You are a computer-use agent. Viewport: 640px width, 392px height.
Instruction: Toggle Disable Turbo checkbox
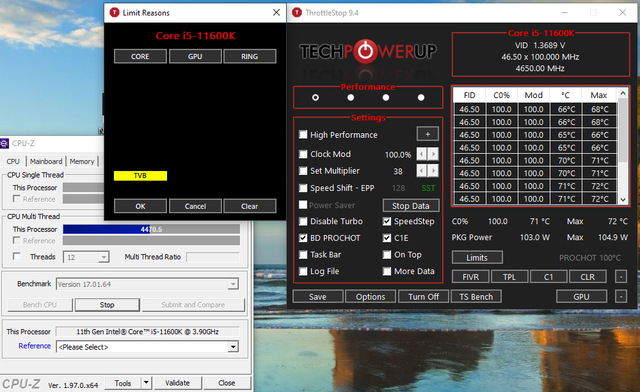click(303, 221)
